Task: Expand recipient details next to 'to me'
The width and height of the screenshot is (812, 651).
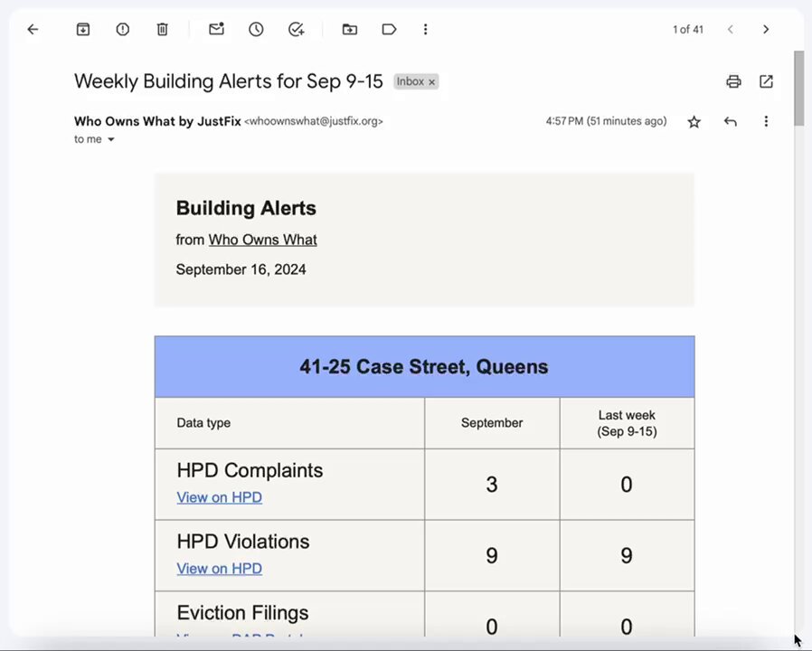Action: (x=111, y=139)
